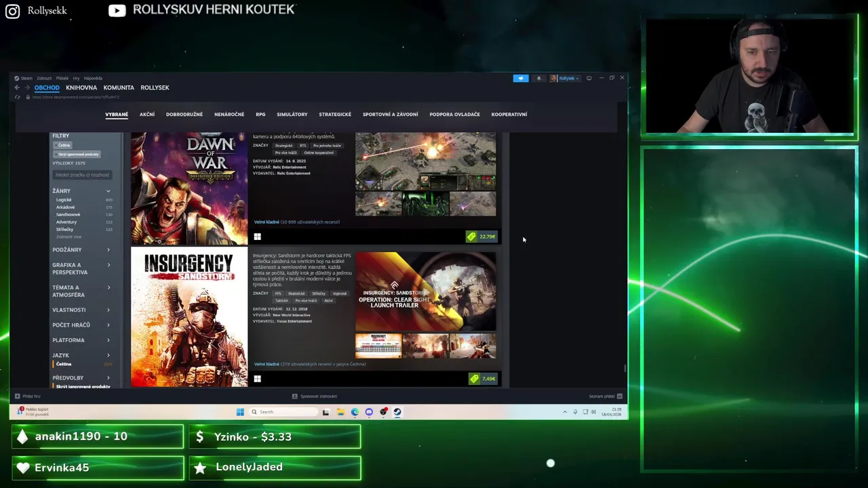The height and width of the screenshot is (488, 868).
Task: Open the Přátelé menu
Action: (62, 79)
